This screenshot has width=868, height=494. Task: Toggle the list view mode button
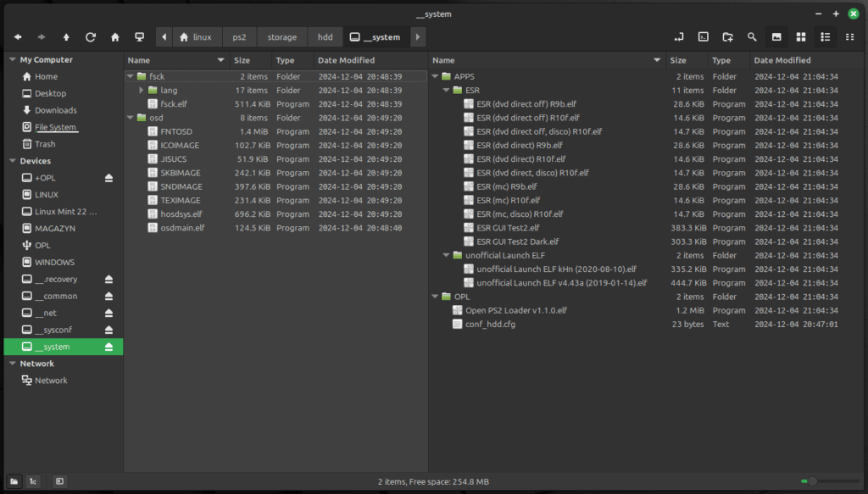[826, 37]
